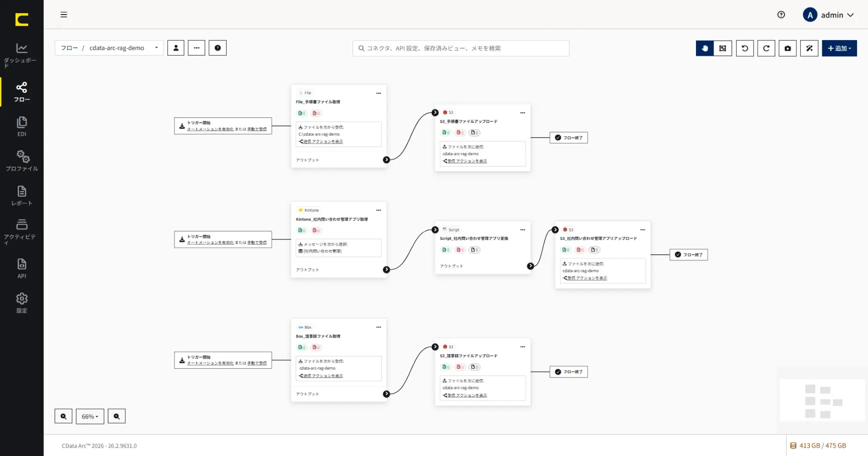Image resolution: width=868 pixels, height=456 pixels.
Task: Open the レポート reports sidebar page
Action: pyautogui.click(x=22, y=196)
